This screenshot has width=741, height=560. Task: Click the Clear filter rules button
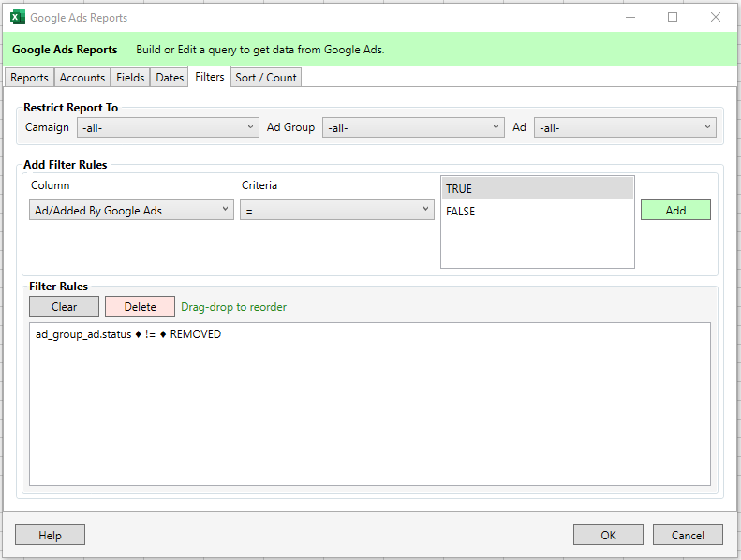coord(65,307)
